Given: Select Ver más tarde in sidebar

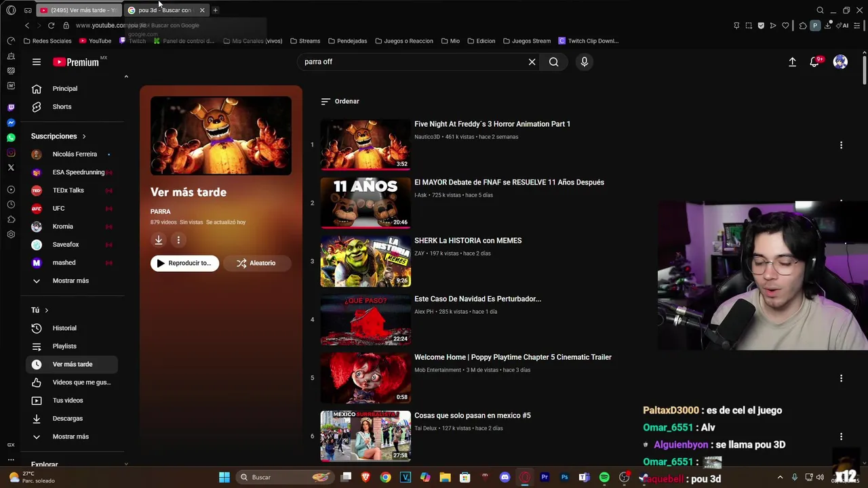Looking at the screenshot, I should tap(72, 364).
